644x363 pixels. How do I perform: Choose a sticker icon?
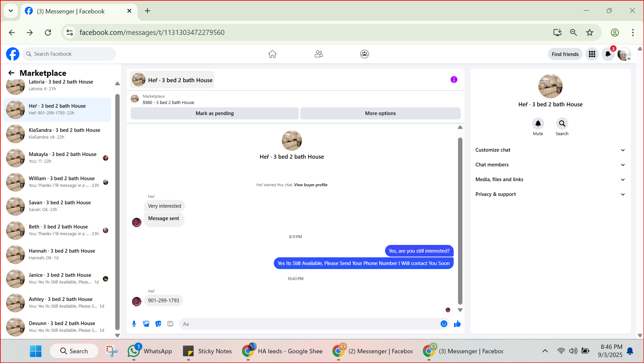[x=158, y=324]
